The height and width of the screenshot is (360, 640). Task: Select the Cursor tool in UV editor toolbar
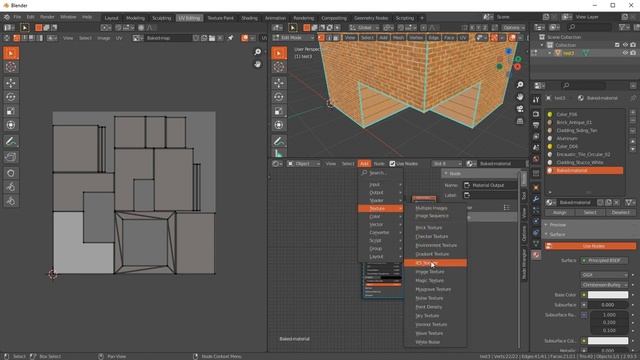tap(11, 67)
